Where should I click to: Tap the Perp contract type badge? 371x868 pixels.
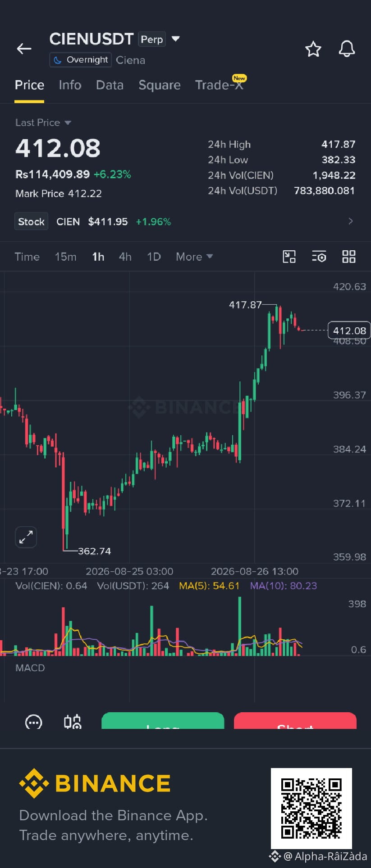coord(152,40)
